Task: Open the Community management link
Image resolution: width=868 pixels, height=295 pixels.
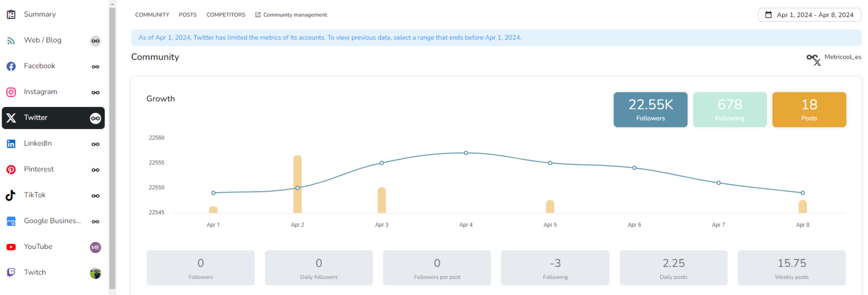Action: coord(291,15)
